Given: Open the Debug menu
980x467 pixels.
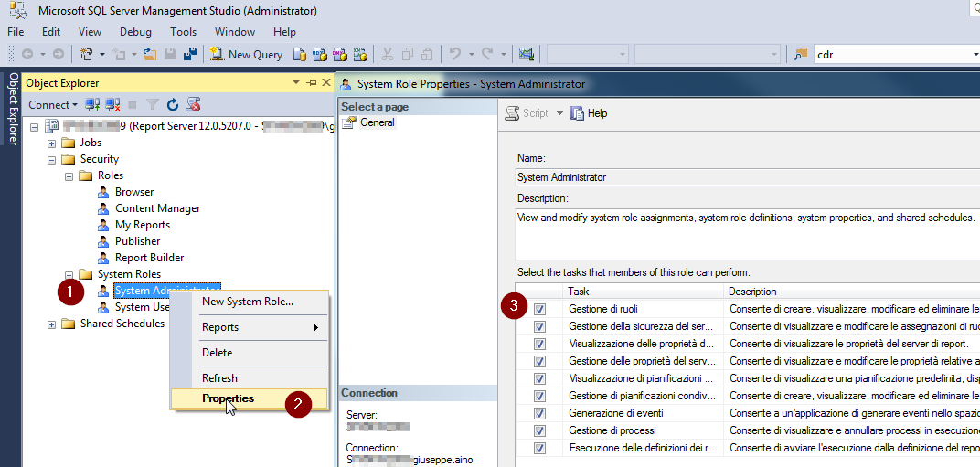Looking at the screenshot, I should pyautogui.click(x=135, y=32).
